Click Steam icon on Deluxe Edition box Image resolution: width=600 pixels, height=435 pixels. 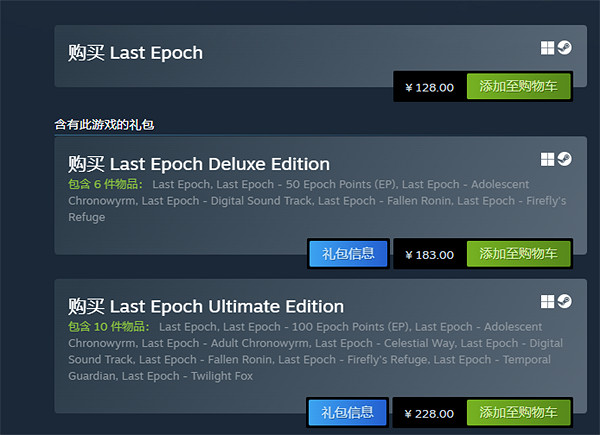(x=565, y=159)
